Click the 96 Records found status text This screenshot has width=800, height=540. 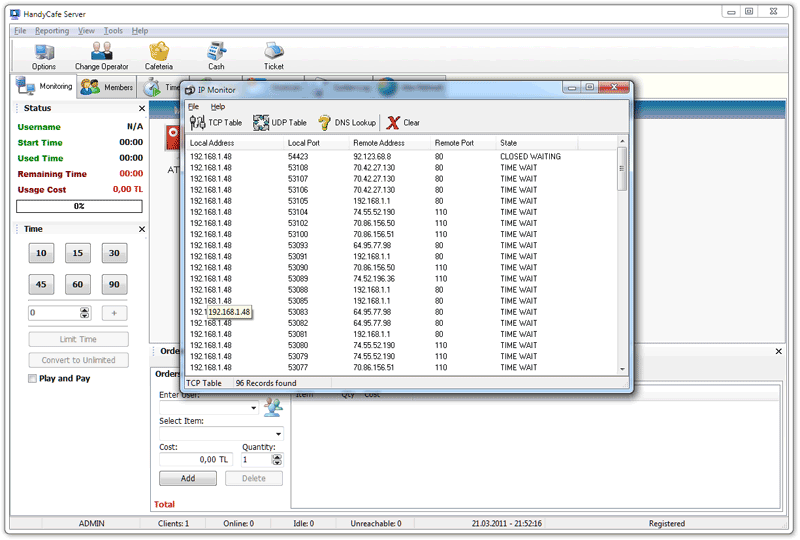click(x=266, y=383)
